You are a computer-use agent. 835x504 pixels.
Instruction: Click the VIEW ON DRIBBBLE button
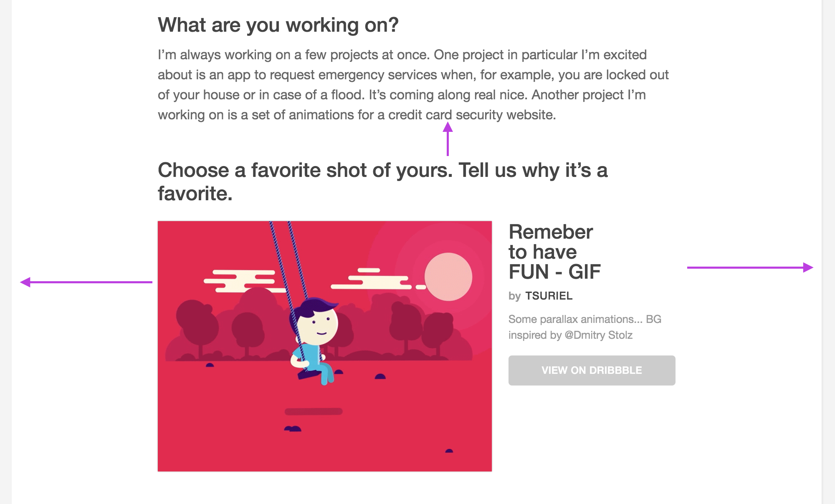tap(592, 370)
